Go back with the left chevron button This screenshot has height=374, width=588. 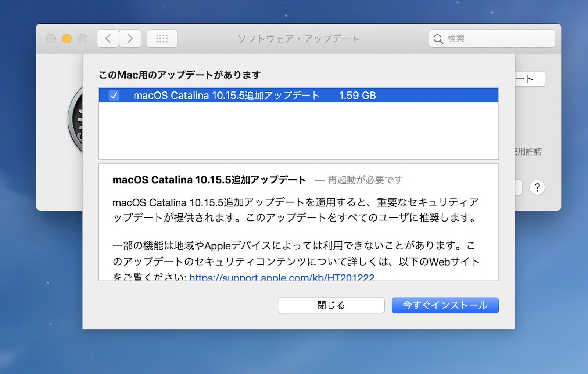(x=108, y=39)
